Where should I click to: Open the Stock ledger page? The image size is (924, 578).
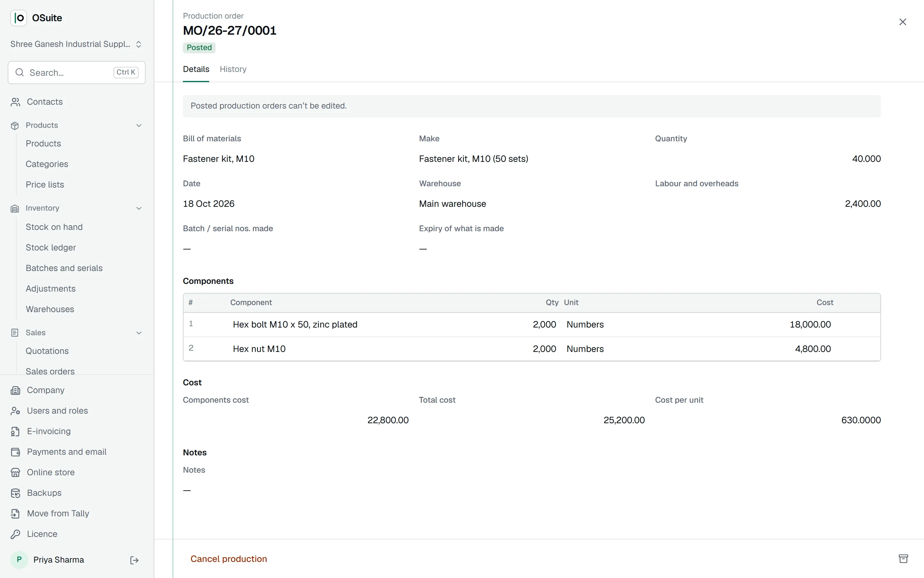[x=51, y=248]
